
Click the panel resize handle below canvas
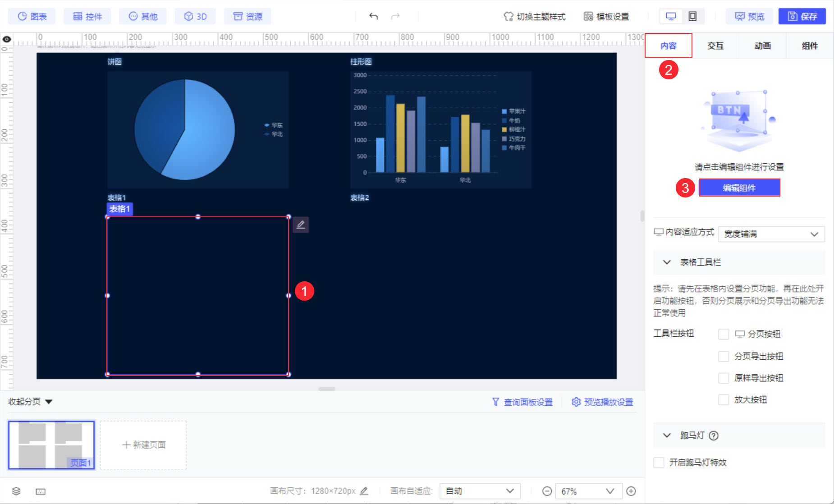click(327, 389)
